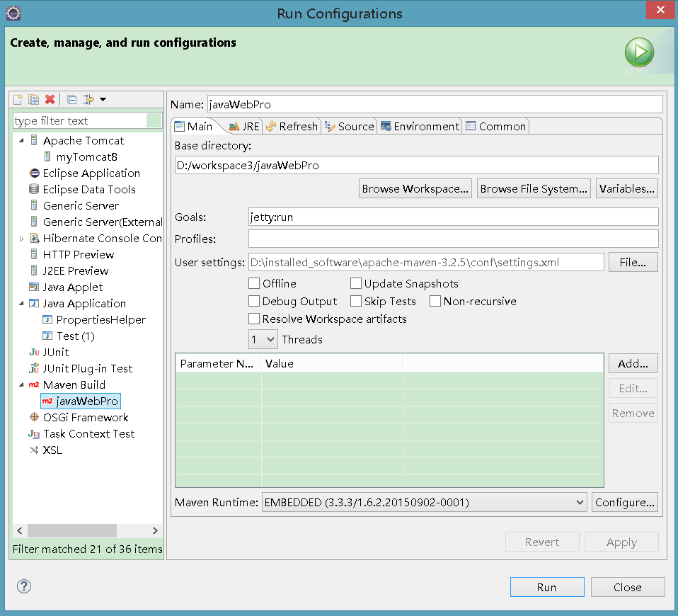Enable Update Snapshots checkbox
The image size is (678, 616).
(x=356, y=283)
